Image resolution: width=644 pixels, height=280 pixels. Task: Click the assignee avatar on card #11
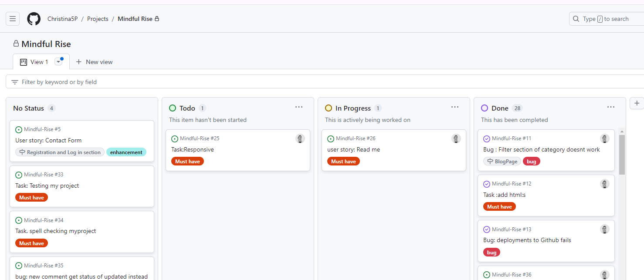click(x=605, y=138)
